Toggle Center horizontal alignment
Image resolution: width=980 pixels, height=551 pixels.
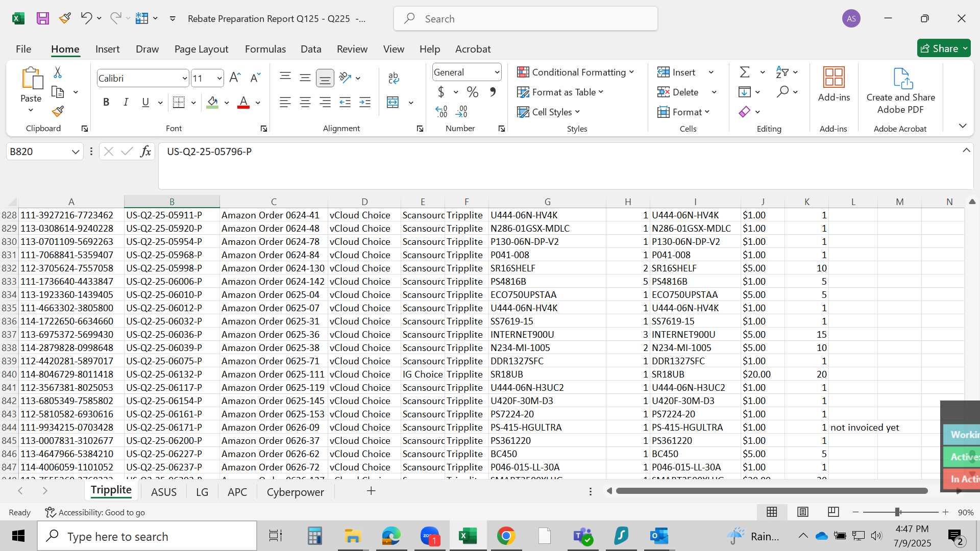[305, 102]
